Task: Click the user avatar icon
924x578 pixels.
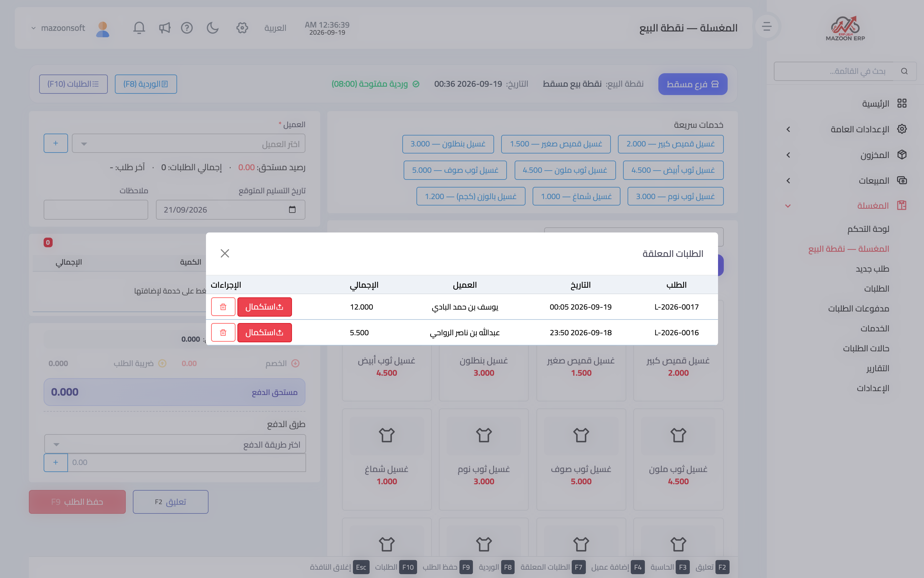Action: (103, 29)
